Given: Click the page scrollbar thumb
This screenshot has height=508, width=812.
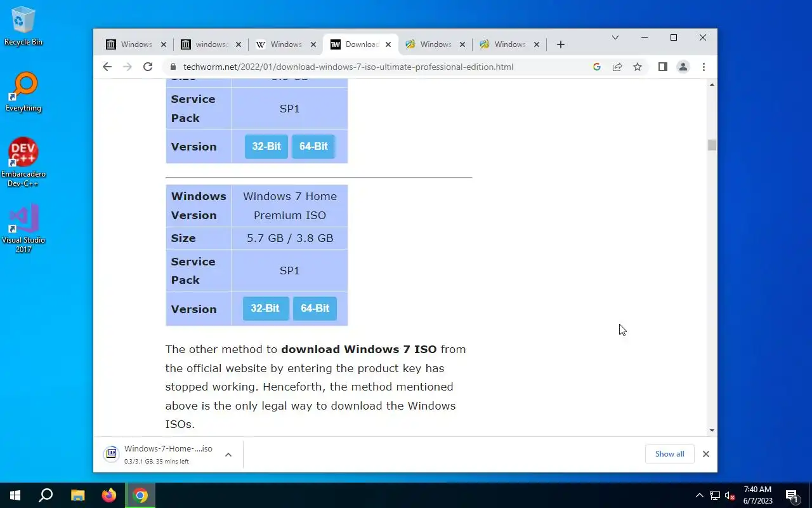Looking at the screenshot, I should coord(712,145).
